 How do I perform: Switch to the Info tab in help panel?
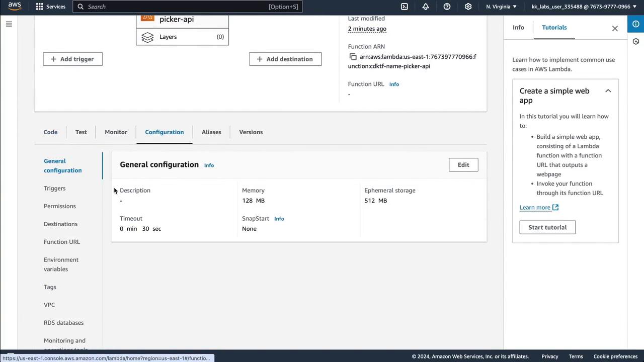click(x=518, y=28)
